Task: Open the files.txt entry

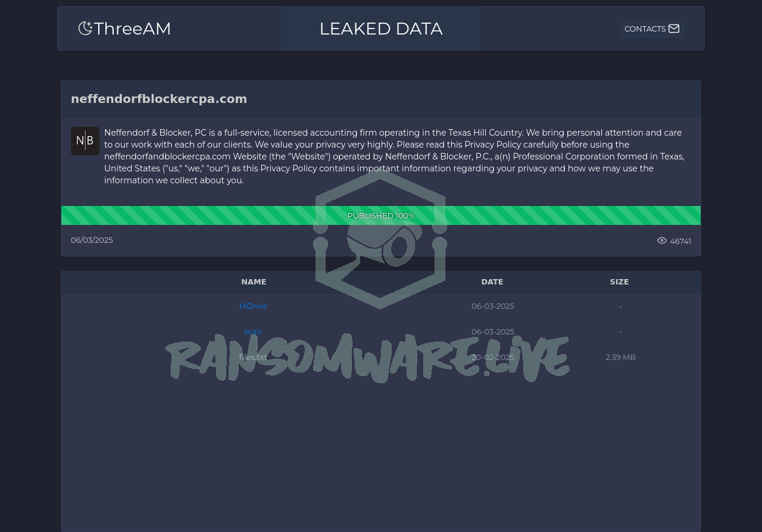Action: pyautogui.click(x=253, y=357)
